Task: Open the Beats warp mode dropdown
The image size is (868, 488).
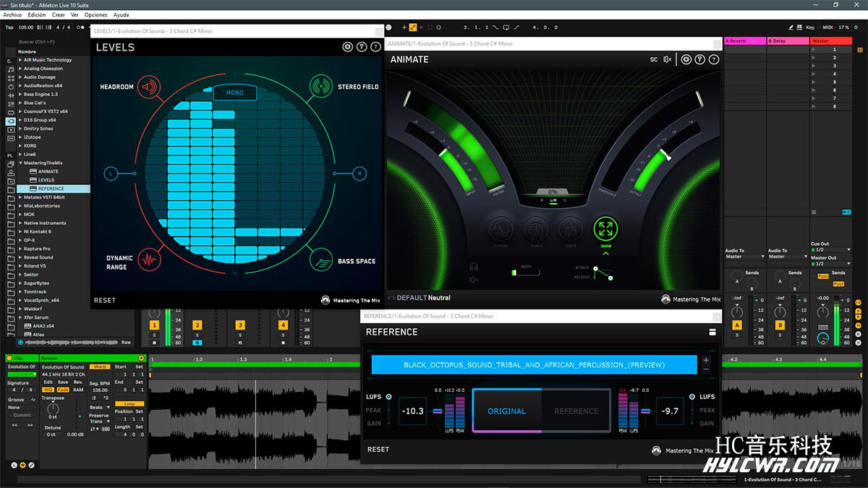Action: [x=100, y=408]
